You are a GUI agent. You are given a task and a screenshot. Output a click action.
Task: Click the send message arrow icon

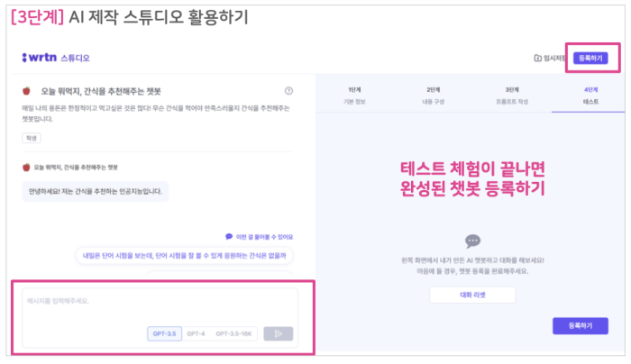[278, 333]
